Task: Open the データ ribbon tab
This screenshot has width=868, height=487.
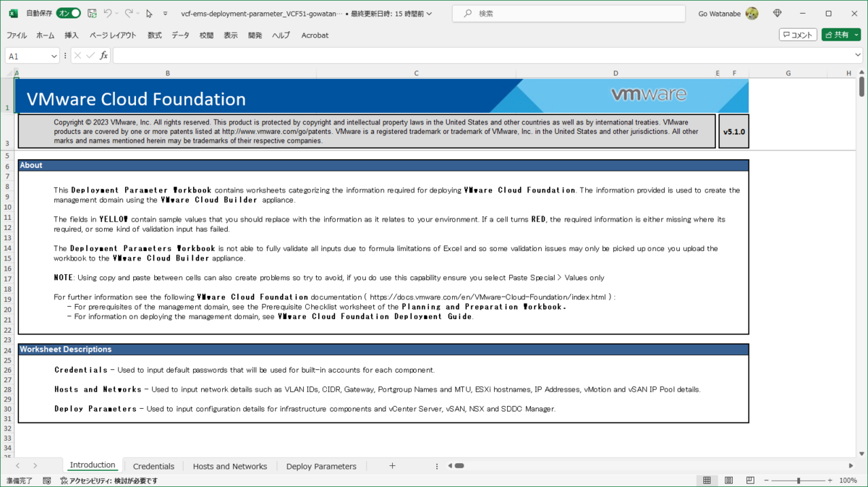Action: coord(180,35)
